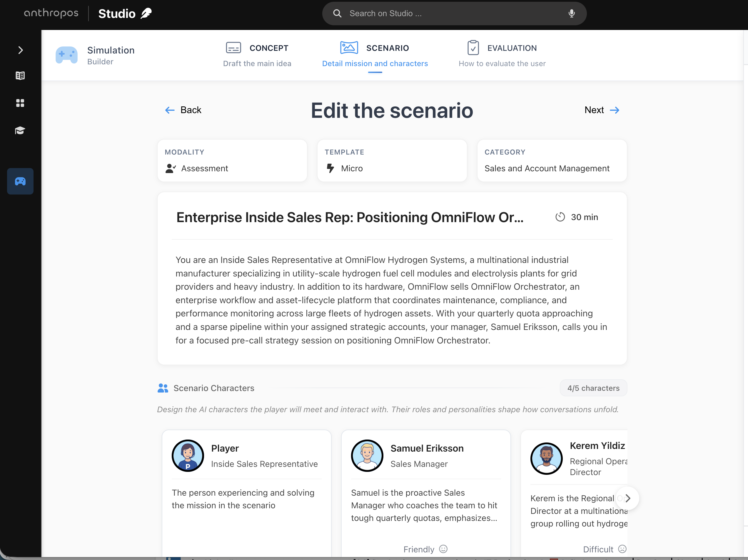The height and width of the screenshot is (560, 748).
Task: Click the Assessment person-check icon
Action: pyautogui.click(x=171, y=168)
